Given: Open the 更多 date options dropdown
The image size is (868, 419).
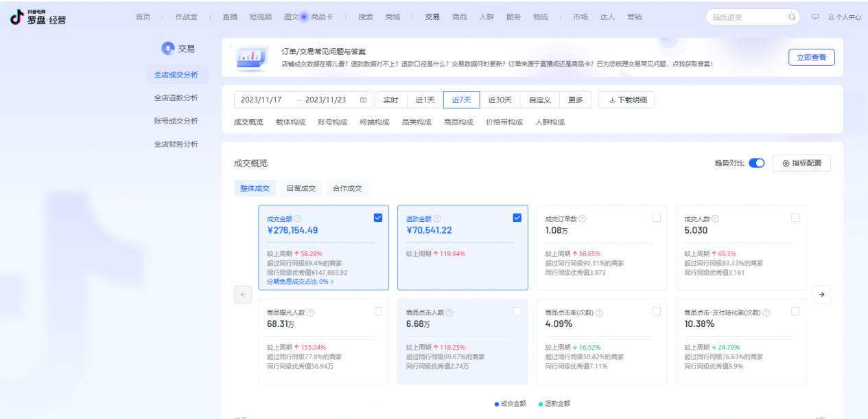Looking at the screenshot, I should (575, 100).
